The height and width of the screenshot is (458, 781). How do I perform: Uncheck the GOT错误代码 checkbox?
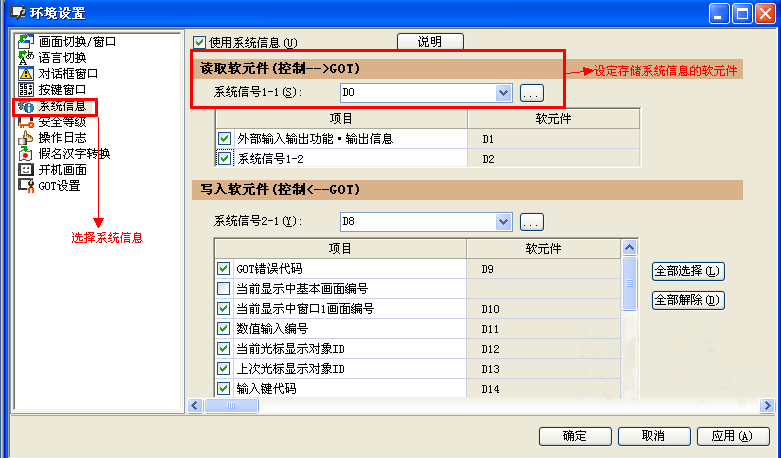click(x=224, y=269)
